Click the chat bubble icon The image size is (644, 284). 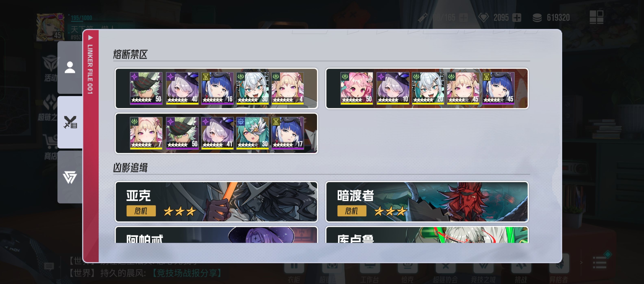49,267
